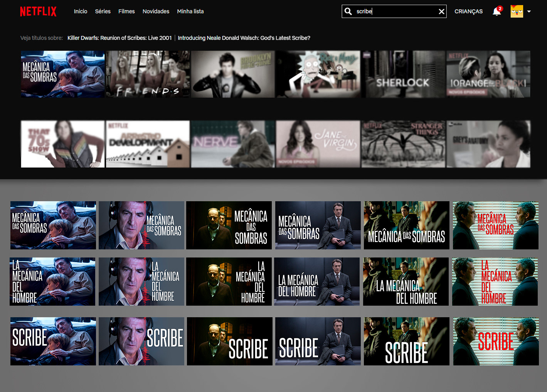Select the Grey's Anatomy thumbnail

coord(488,144)
